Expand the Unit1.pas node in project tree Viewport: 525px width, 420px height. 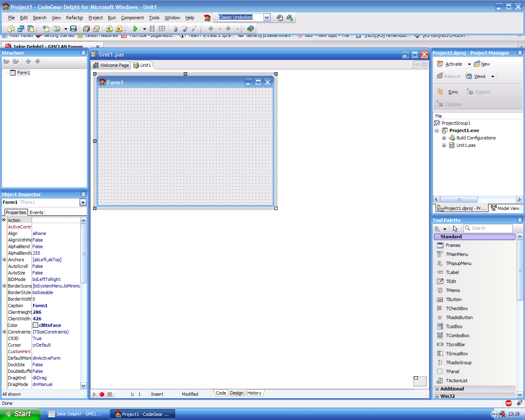(x=444, y=145)
